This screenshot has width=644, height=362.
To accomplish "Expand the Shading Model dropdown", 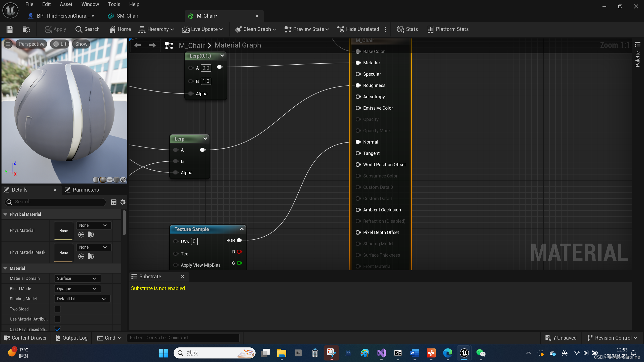I will (82, 298).
